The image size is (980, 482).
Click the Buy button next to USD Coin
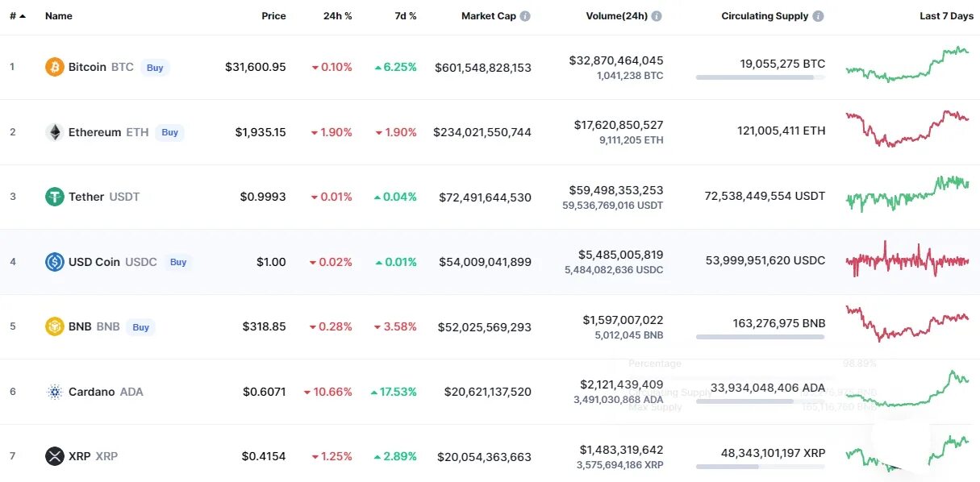pyautogui.click(x=178, y=262)
